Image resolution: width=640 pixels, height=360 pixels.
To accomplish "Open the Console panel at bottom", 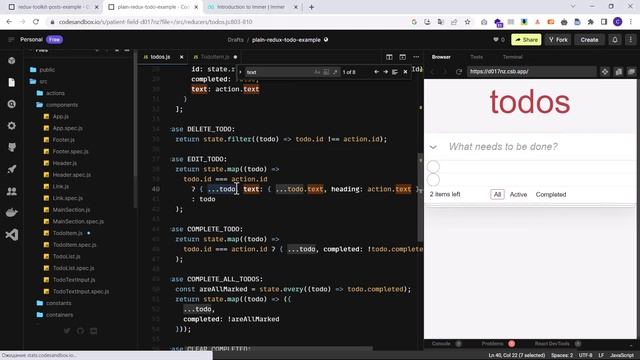I will [x=441, y=344].
